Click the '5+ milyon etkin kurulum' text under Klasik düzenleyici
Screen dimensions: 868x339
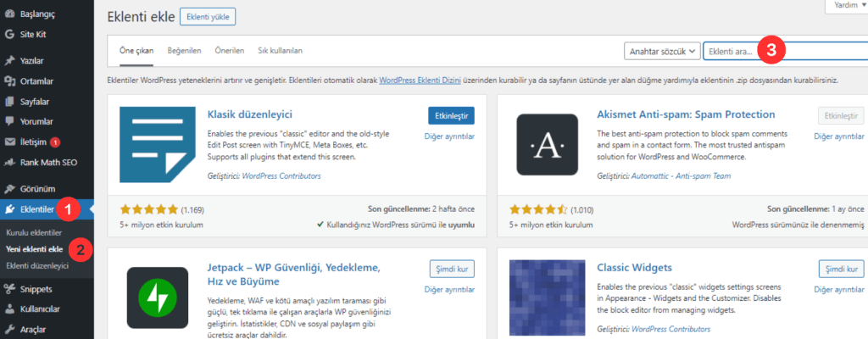click(161, 225)
